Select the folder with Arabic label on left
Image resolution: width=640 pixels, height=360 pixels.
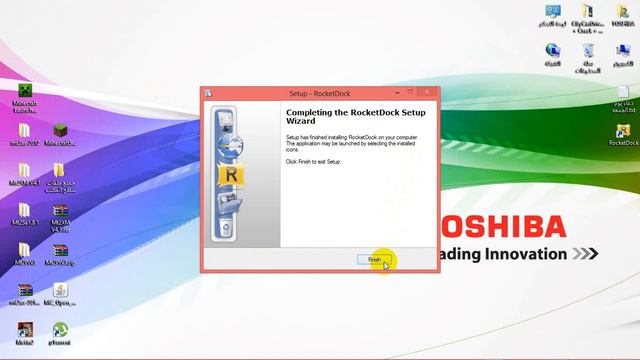pos(60,178)
